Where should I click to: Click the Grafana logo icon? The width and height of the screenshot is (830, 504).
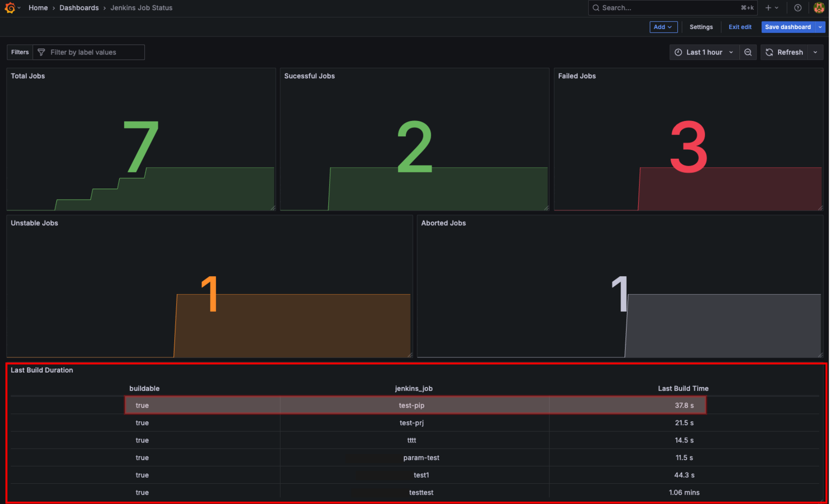pos(10,7)
